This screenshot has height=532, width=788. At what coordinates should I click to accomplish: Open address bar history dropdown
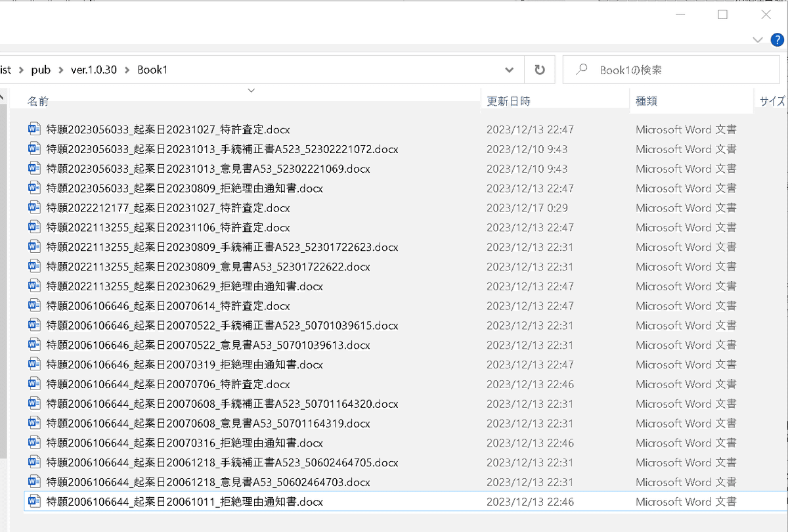pyautogui.click(x=510, y=70)
